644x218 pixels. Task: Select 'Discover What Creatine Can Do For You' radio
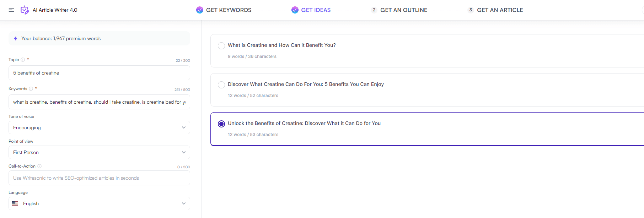point(221,85)
